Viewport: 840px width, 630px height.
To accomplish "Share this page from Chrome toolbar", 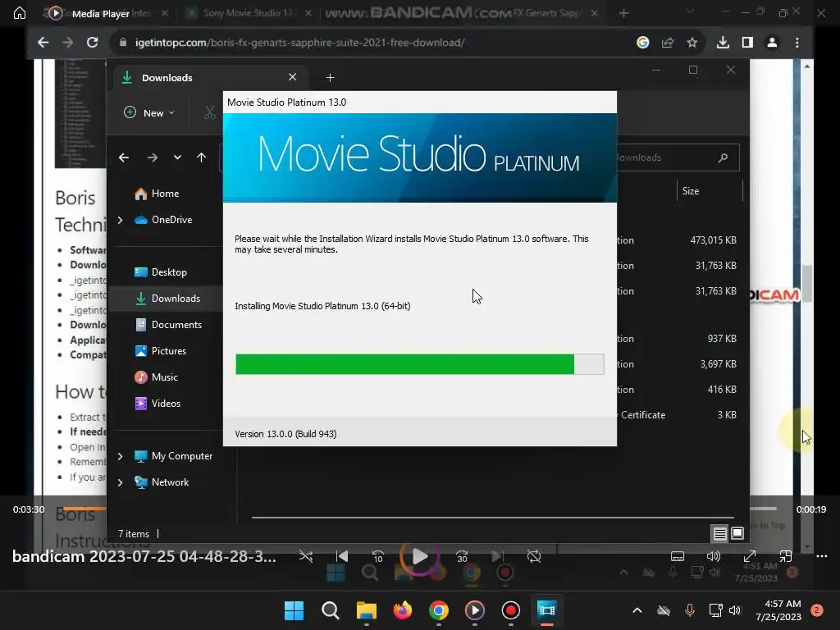I will coord(668,43).
